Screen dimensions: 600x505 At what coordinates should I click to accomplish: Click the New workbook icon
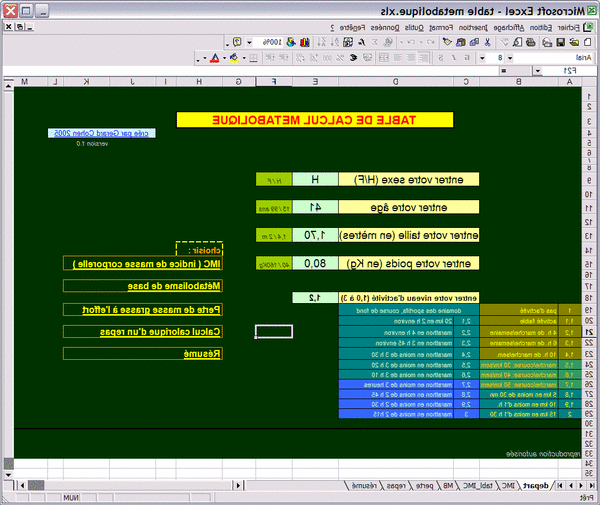tap(587, 42)
